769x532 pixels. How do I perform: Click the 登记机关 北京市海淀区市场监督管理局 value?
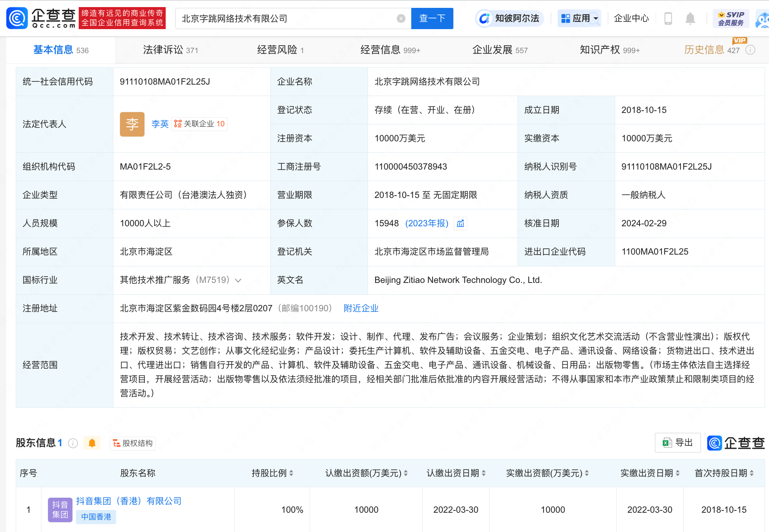pos(431,252)
